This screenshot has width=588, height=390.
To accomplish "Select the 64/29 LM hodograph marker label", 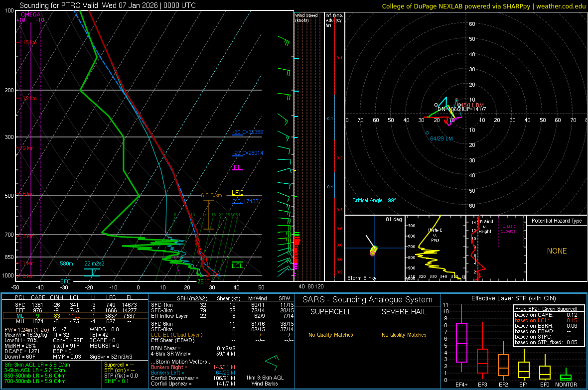I will [x=441, y=138].
